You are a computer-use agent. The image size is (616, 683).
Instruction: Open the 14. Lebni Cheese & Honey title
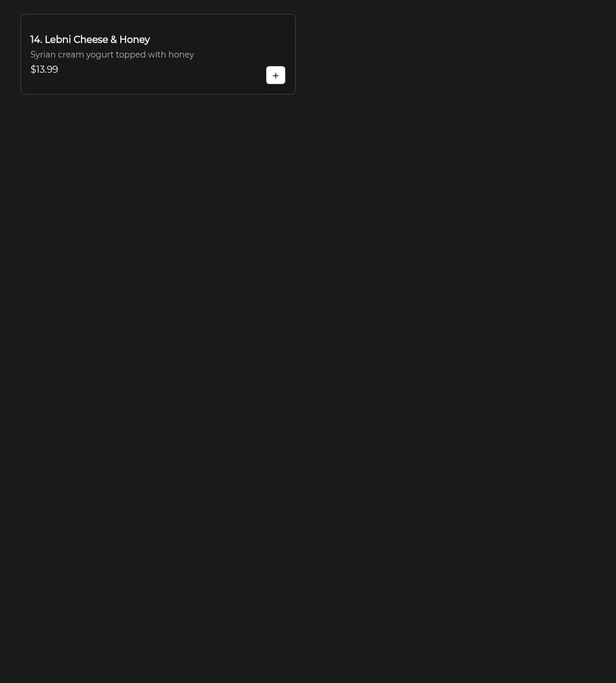click(90, 40)
